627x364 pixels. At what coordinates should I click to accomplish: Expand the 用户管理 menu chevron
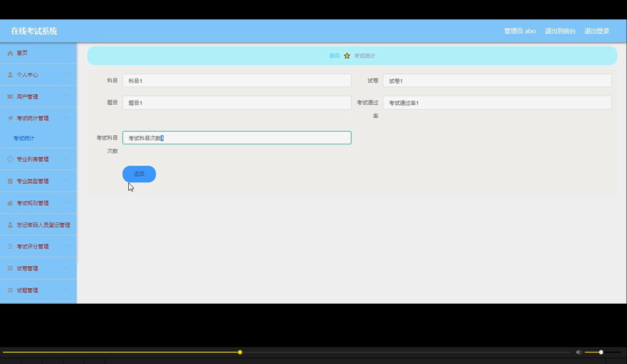pyautogui.click(x=67, y=96)
